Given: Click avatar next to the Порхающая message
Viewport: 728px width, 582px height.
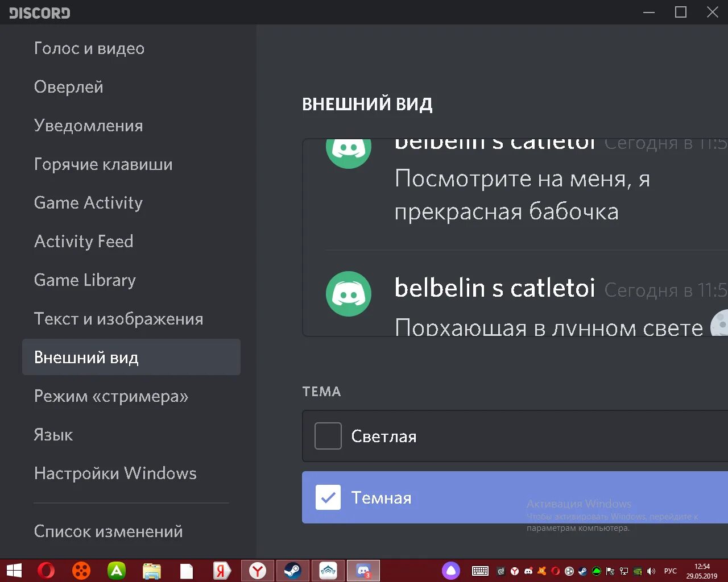Looking at the screenshot, I should point(349,294).
